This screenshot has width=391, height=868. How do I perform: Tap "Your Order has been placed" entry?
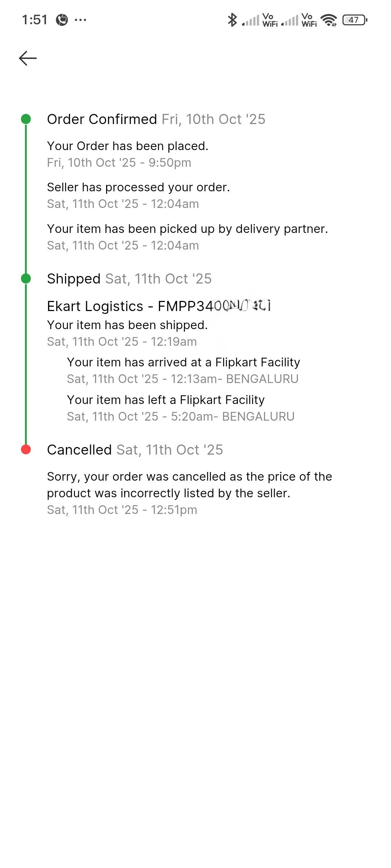click(128, 146)
